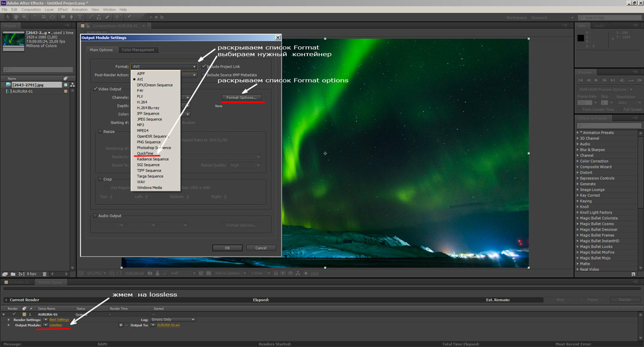Switch to the Color Management tab
644x347 pixels.
[138, 50]
